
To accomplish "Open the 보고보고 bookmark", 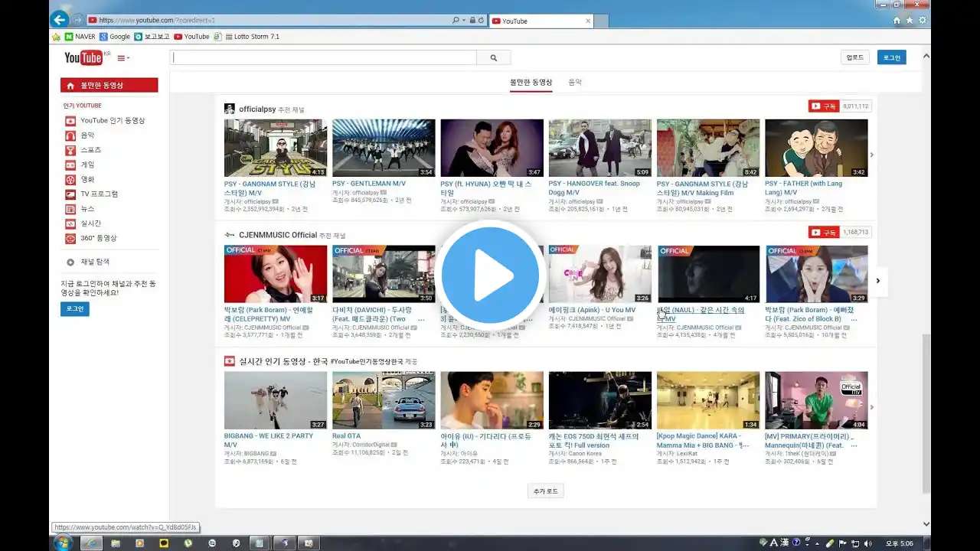I will pos(152,37).
